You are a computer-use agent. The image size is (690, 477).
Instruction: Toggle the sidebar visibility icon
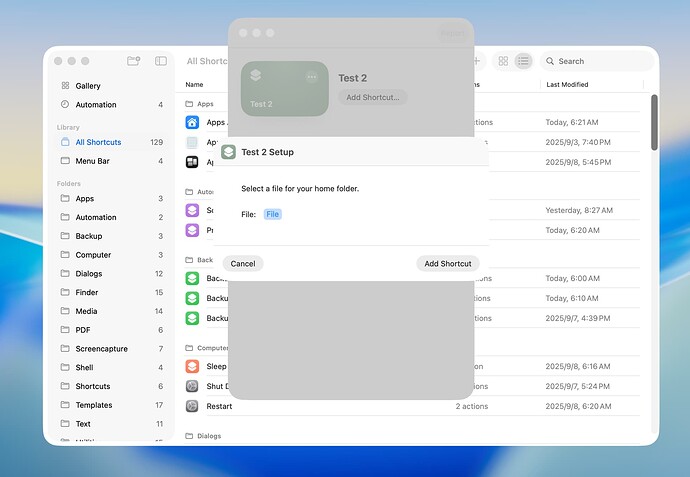coord(161,61)
